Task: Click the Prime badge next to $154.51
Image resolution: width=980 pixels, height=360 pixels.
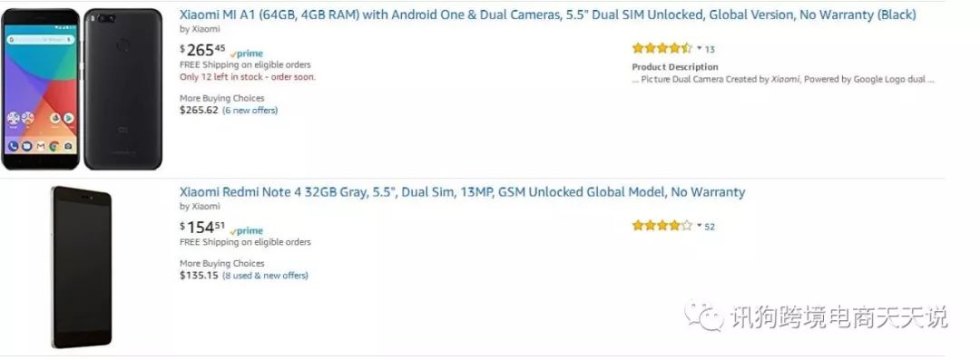Action: click(x=246, y=230)
